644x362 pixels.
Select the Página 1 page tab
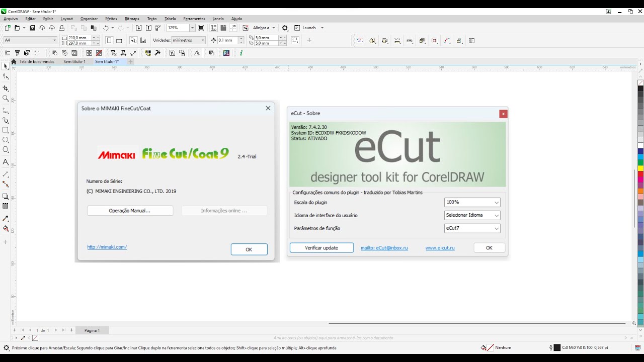[x=92, y=330]
